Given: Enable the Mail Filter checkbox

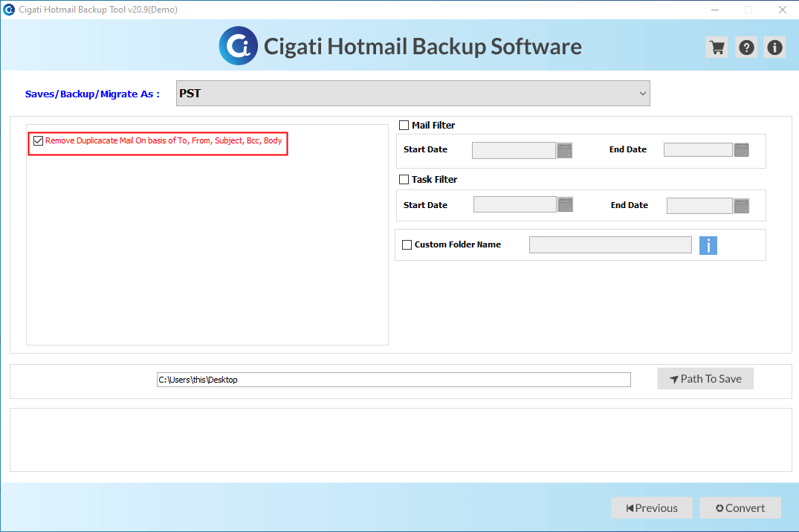Looking at the screenshot, I should [x=404, y=126].
